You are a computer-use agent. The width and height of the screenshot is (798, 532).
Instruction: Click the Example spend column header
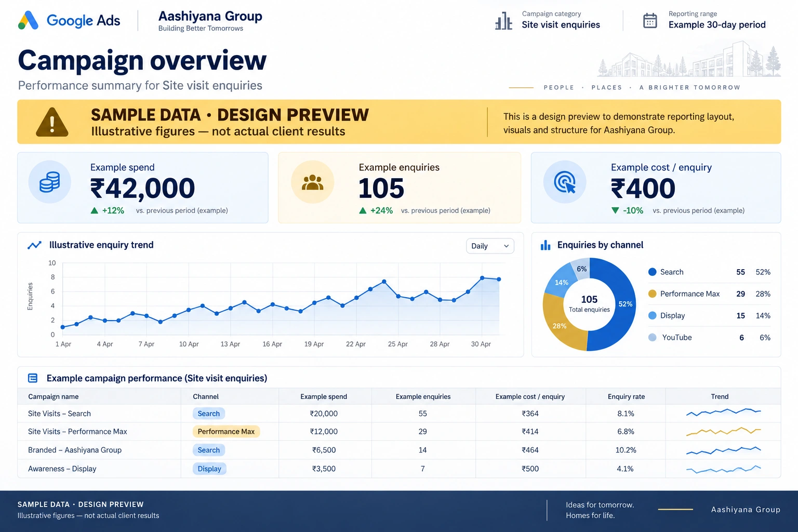pos(324,396)
